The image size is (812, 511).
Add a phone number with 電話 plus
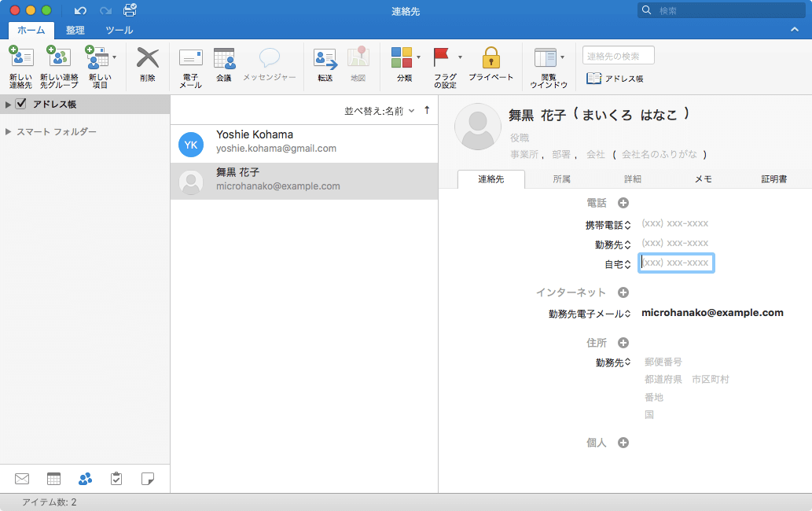coord(623,203)
